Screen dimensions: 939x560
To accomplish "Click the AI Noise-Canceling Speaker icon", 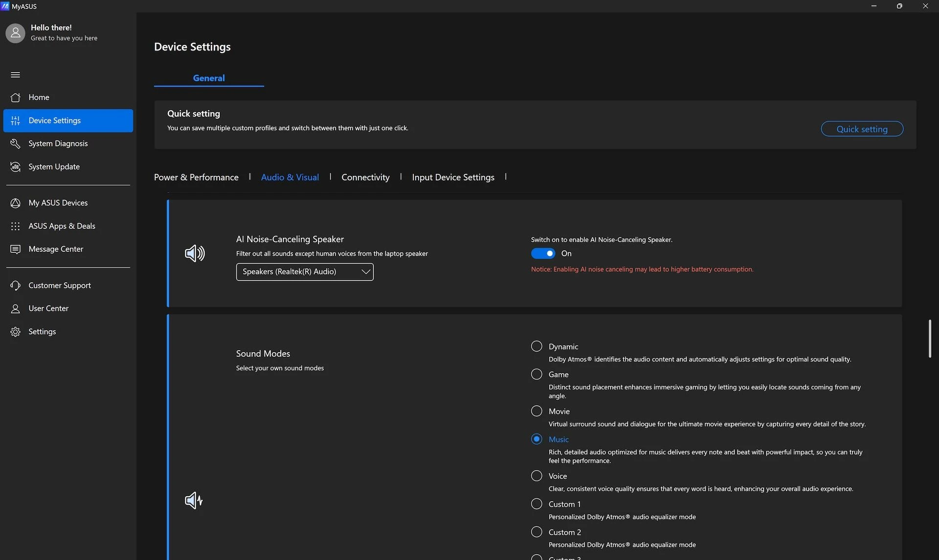I will click(195, 253).
